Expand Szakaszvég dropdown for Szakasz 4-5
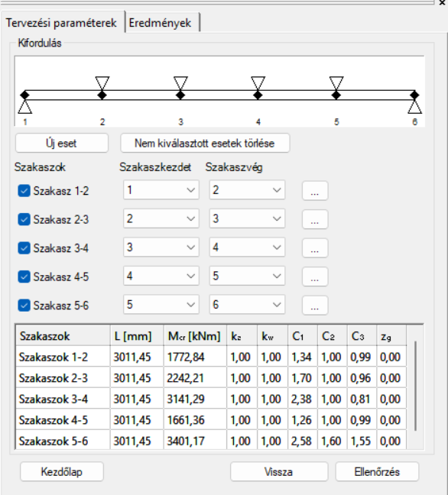The width and height of the screenshot is (448, 495). pos(247,276)
